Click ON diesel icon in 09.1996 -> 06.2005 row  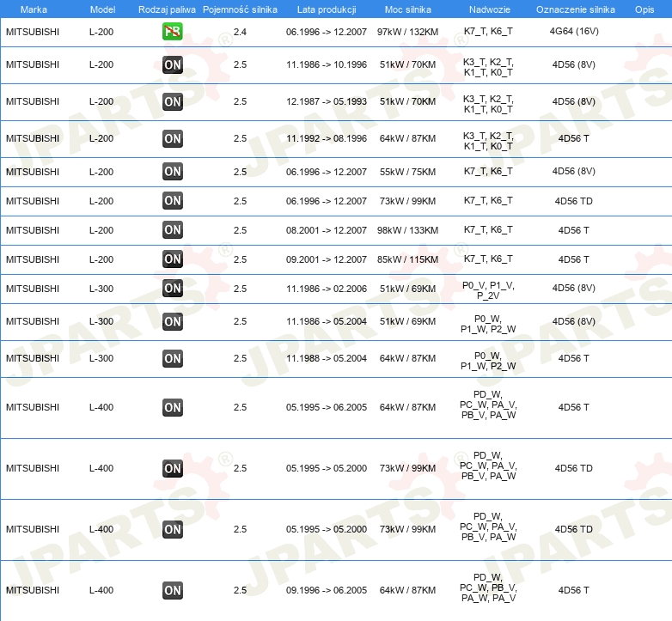pyautogui.click(x=172, y=590)
